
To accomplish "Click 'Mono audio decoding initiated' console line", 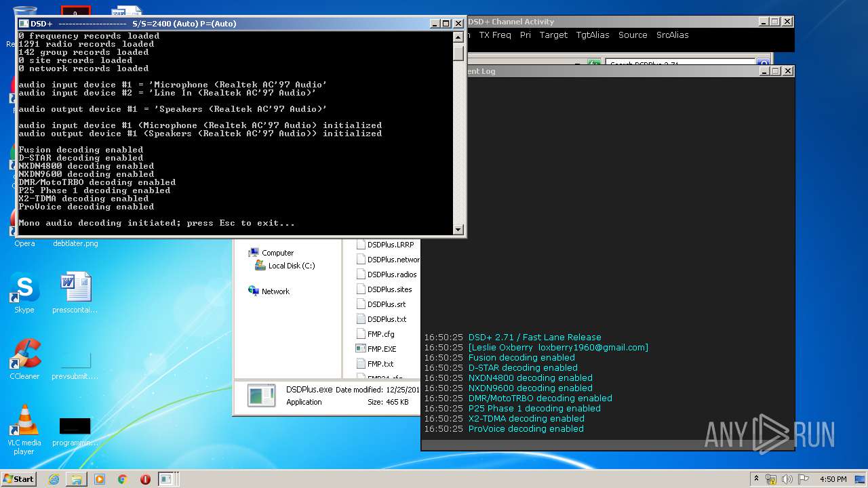I will point(157,223).
